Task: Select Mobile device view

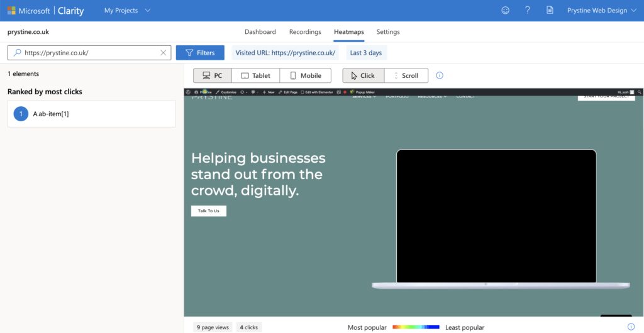Action: click(305, 75)
